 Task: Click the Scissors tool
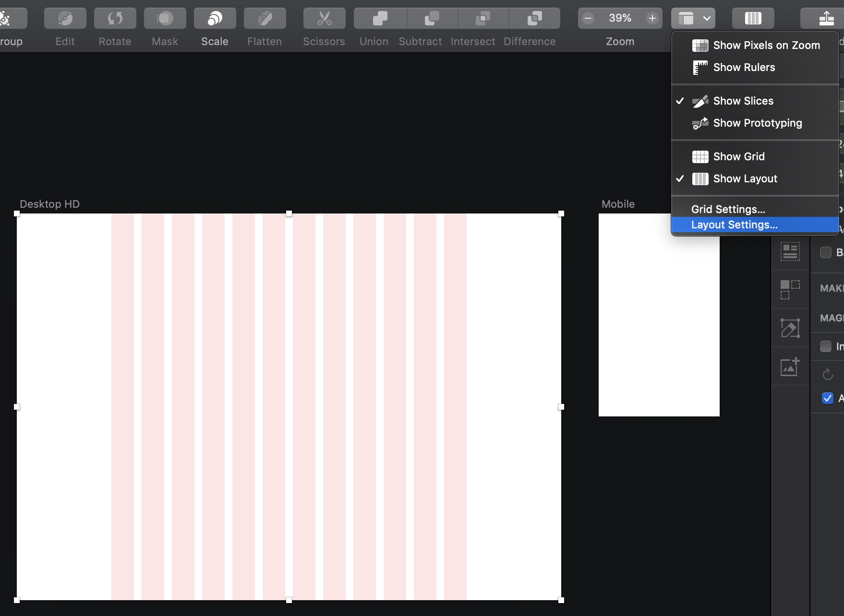(324, 18)
